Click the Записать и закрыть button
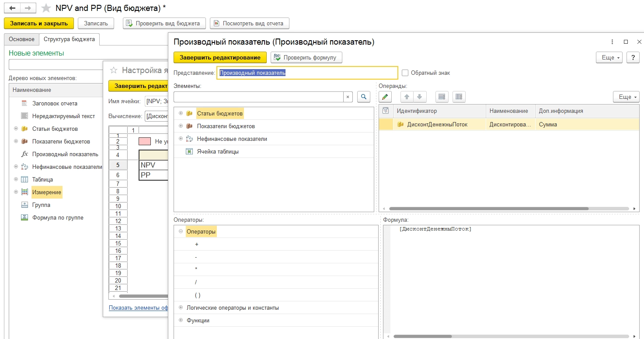The width and height of the screenshot is (644, 339). tap(39, 23)
